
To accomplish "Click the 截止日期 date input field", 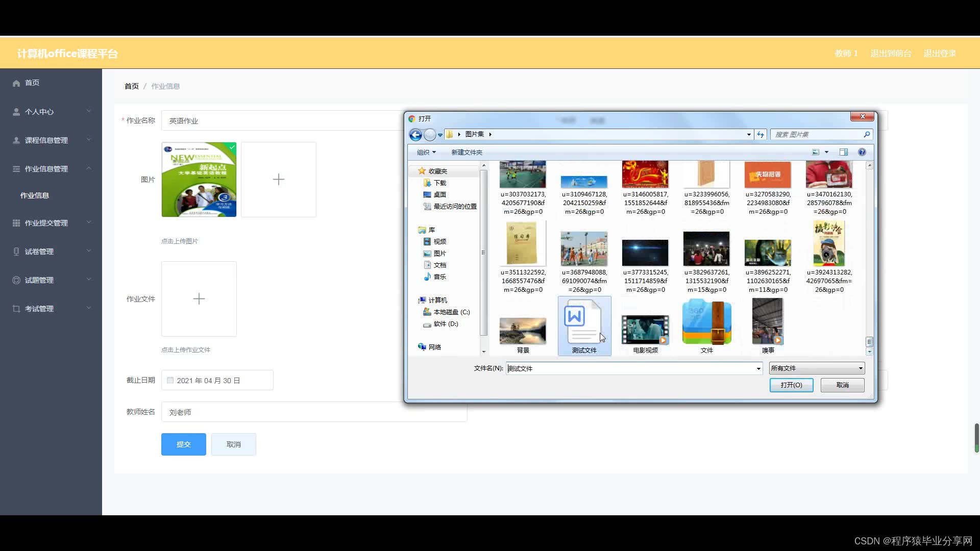I will click(x=217, y=381).
